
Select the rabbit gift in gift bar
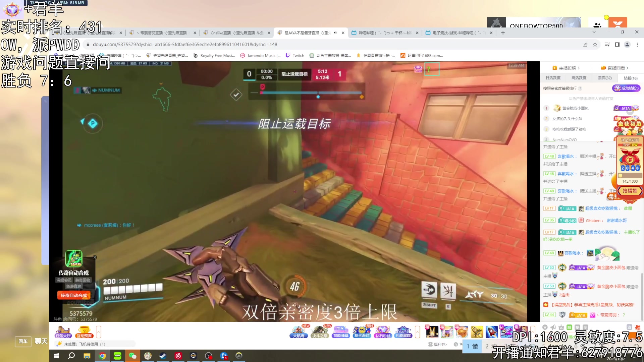click(x=432, y=332)
